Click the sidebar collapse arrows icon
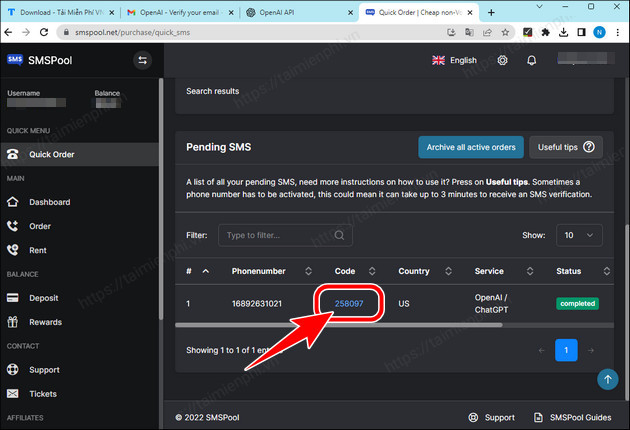Viewport: 630px width, 430px height. [141, 60]
